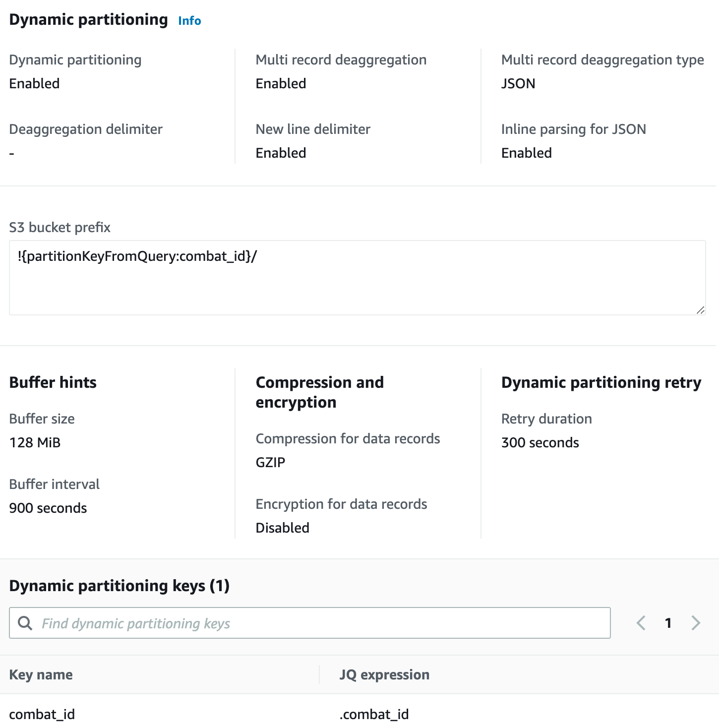Click the Inline parsing for JSON Enabled value

526,153
